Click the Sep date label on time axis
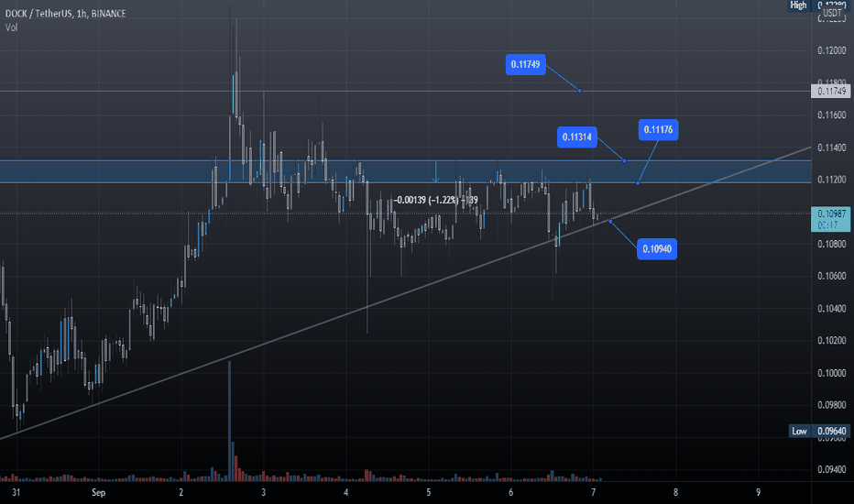 (99, 493)
